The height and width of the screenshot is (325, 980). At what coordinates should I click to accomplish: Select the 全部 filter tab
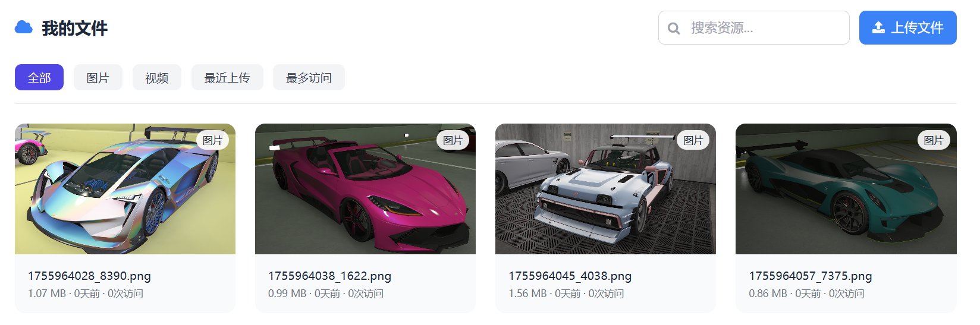(39, 77)
